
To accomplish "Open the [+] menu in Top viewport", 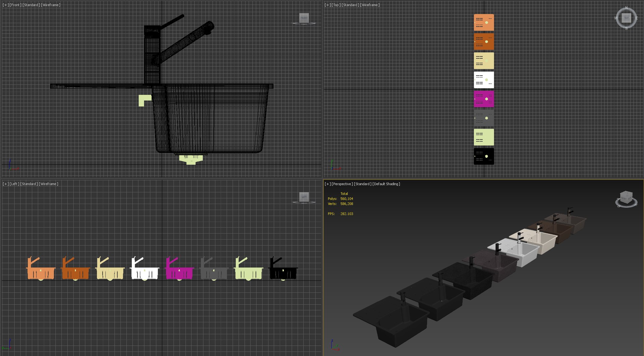I will click(x=328, y=5).
